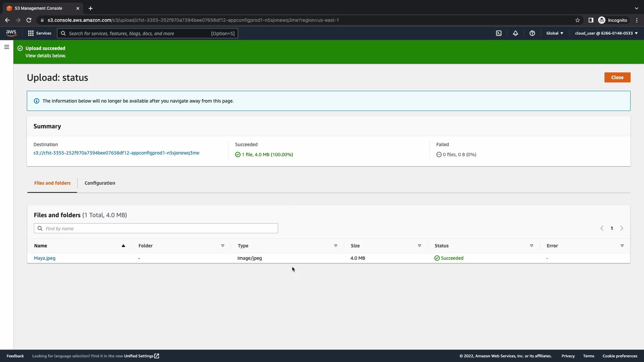This screenshot has height=362, width=644.
Task: Sort by the Status column arrow
Action: (x=531, y=246)
